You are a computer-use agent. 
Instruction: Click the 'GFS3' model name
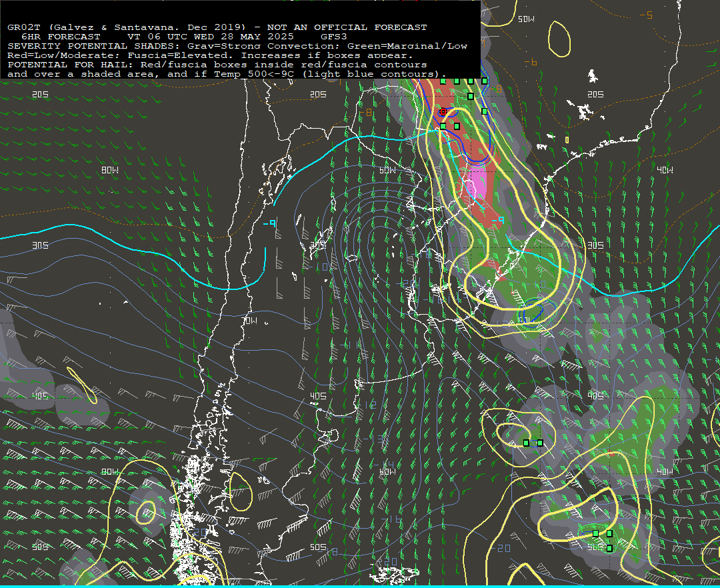(334, 37)
